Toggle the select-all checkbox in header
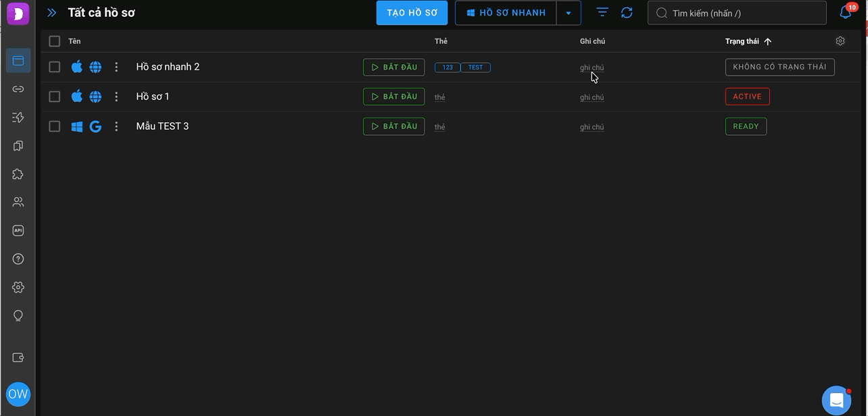 click(55, 41)
